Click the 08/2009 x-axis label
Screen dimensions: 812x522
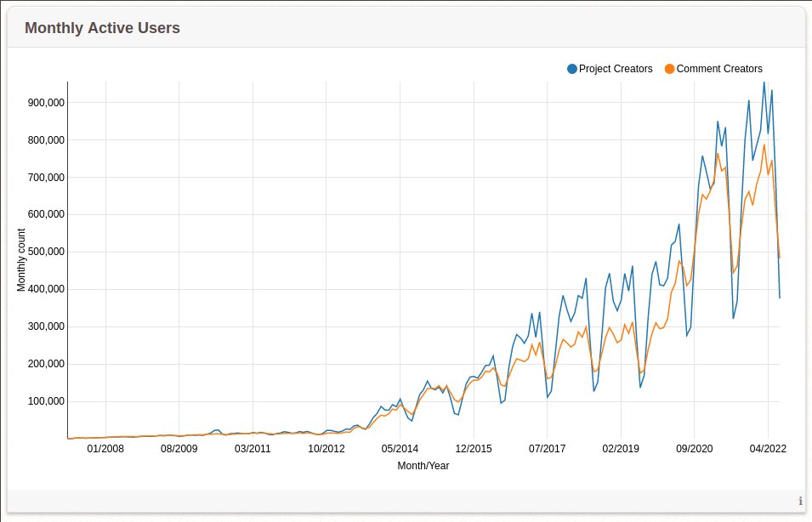(179, 449)
